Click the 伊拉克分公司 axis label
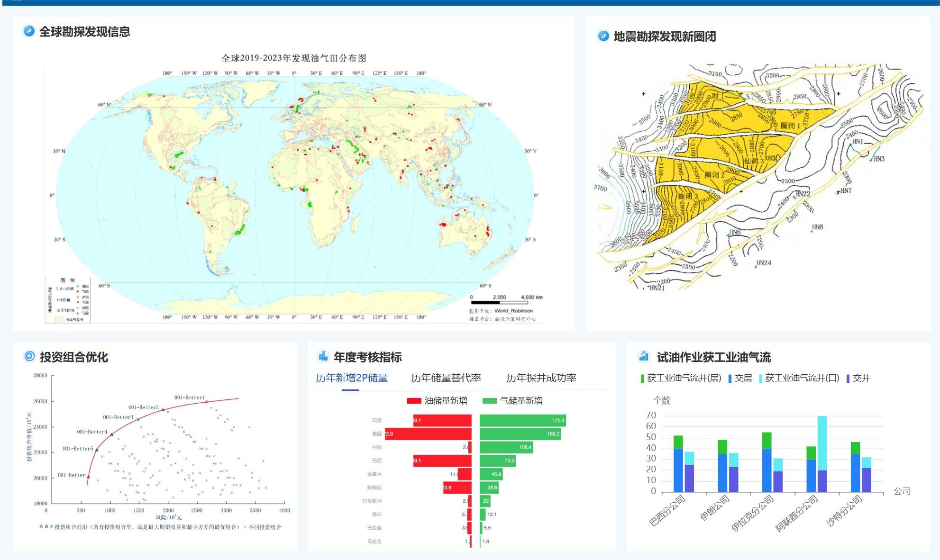Screen dimensions: 940x560 (x=753, y=513)
